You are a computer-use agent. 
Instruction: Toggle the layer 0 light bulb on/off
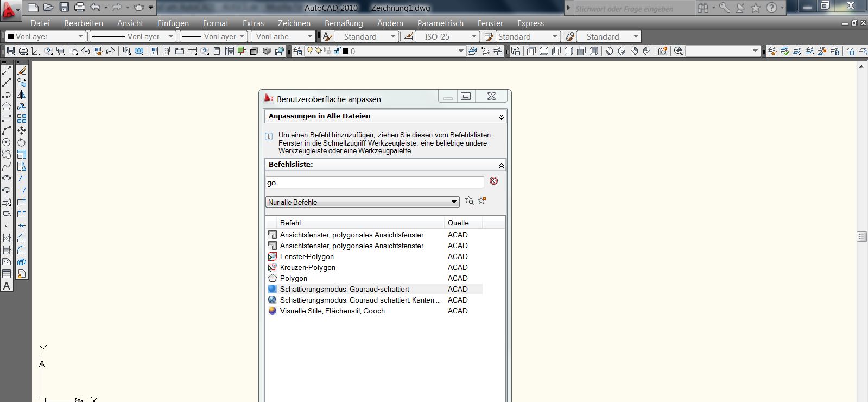coord(311,51)
